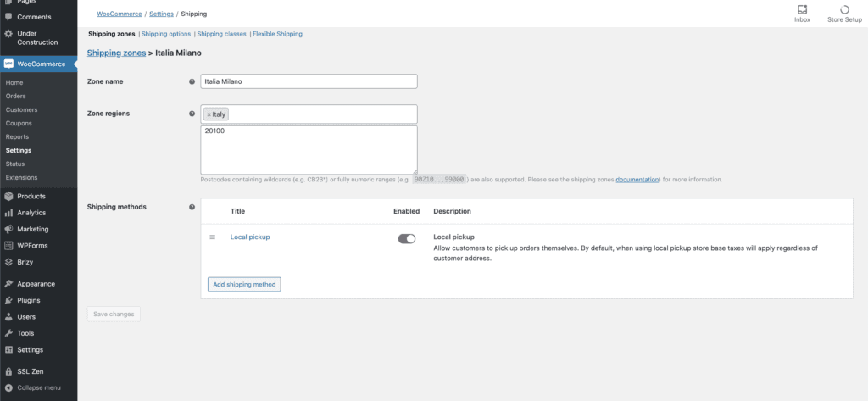The width and height of the screenshot is (868, 401).
Task: Open the Inbox icon
Action: coord(802,9)
